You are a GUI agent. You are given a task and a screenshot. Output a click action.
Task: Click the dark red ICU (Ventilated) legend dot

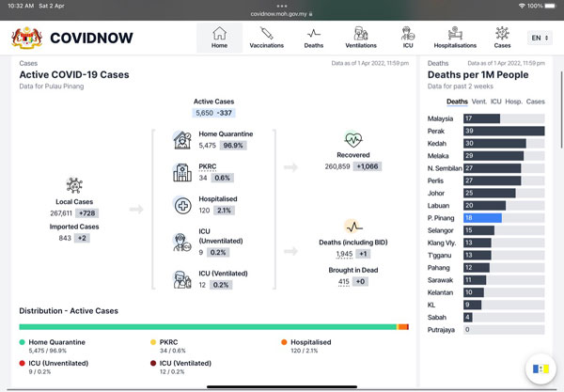pos(153,363)
